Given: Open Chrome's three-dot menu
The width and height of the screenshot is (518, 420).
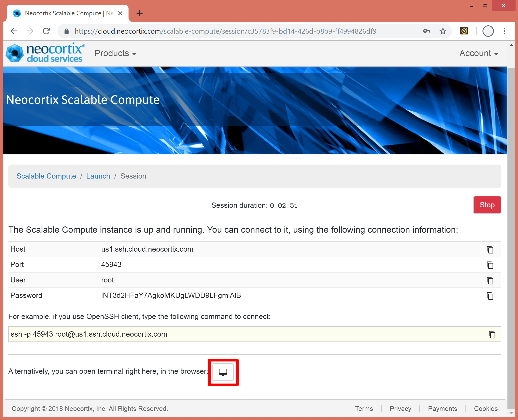Looking at the screenshot, I should (504, 31).
